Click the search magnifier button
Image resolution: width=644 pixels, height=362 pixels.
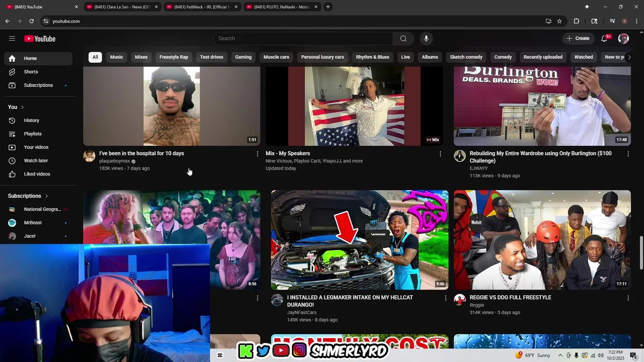[404, 39]
